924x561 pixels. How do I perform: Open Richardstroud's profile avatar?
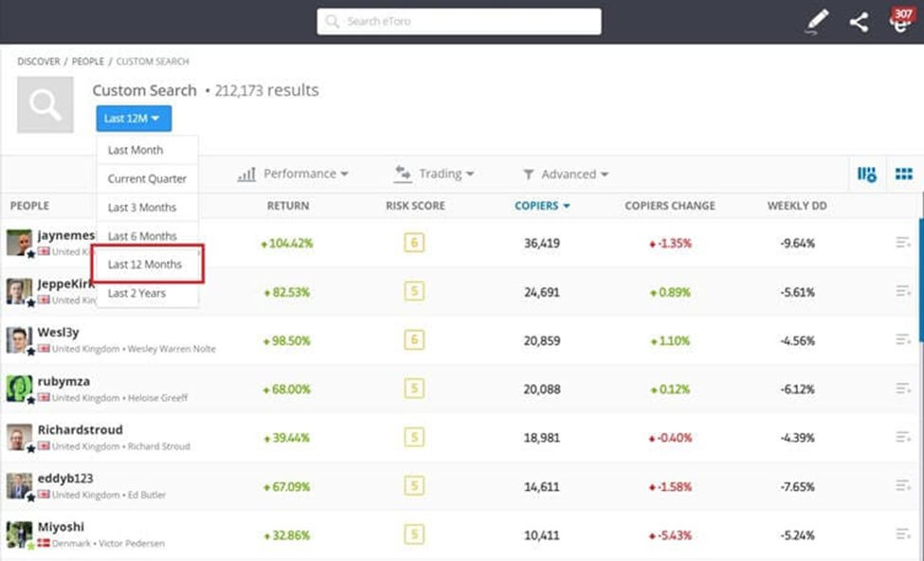click(x=19, y=437)
